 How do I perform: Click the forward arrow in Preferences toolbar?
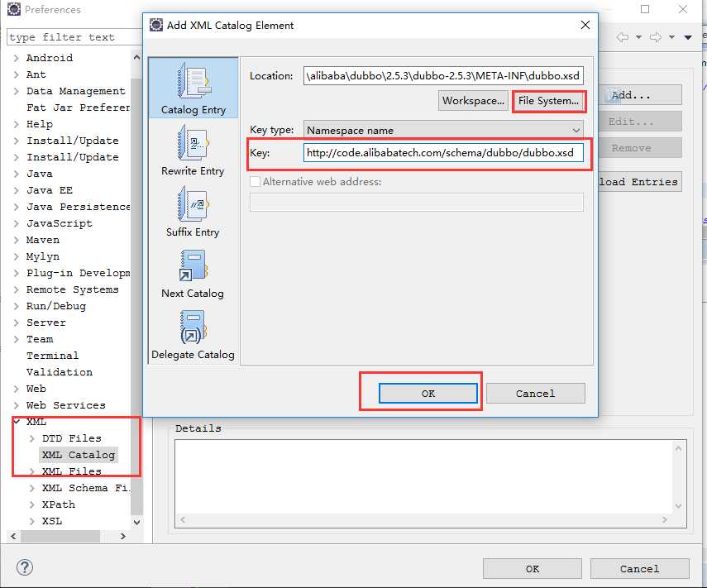(x=656, y=37)
